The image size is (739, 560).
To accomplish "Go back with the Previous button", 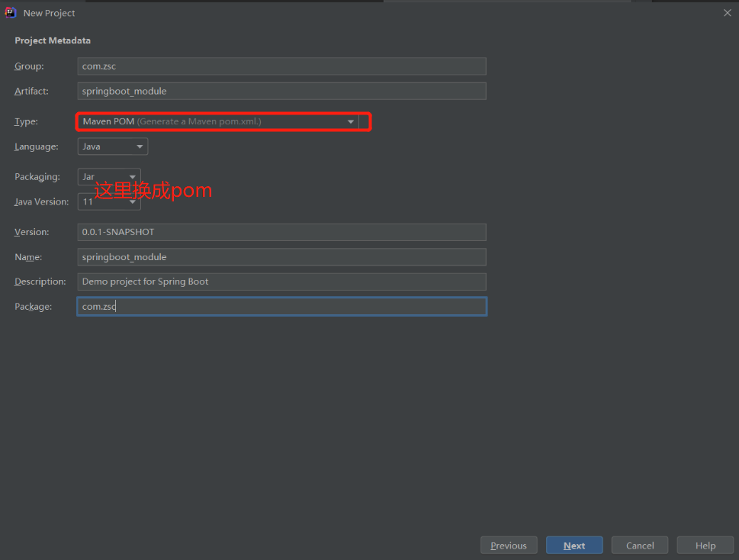I will pos(509,546).
